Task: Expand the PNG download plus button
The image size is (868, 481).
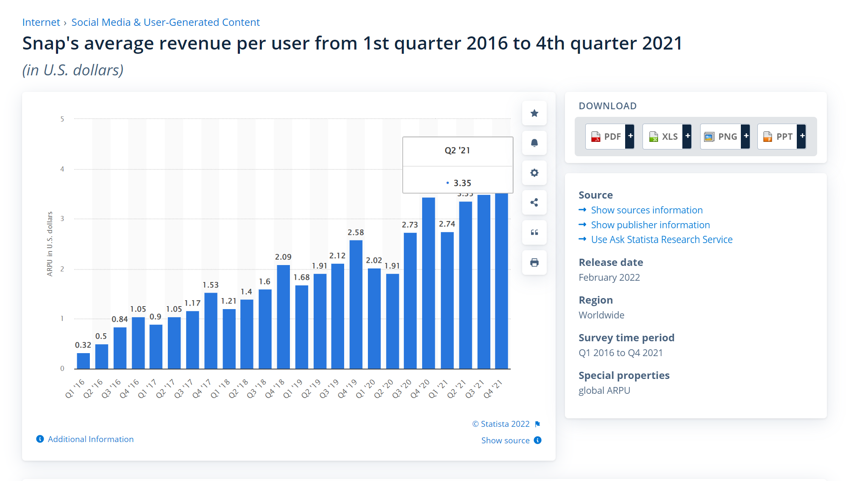Action: [746, 136]
